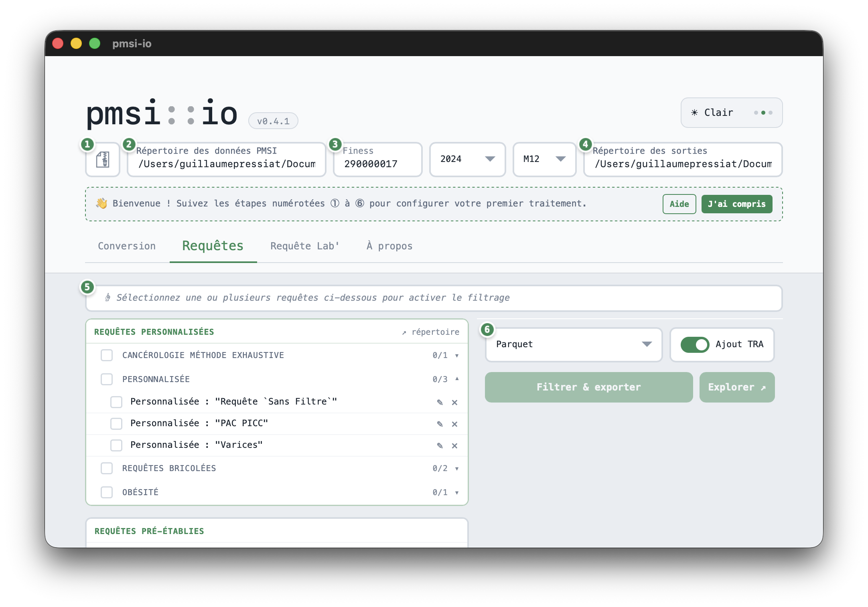Image resolution: width=868 pixels, height=607 pixels.
Task: Delete the "Varices" query
Action: [x=454, y=445]
